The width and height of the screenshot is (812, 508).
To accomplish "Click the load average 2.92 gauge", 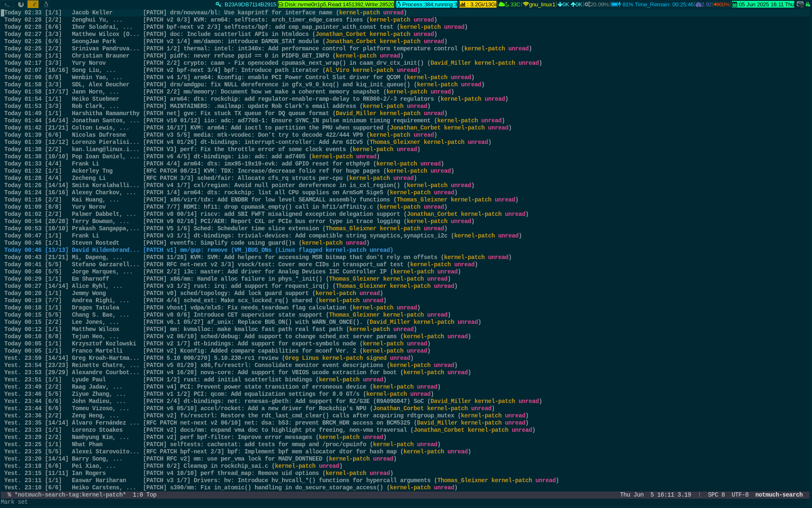I will [x=704, y=4].
